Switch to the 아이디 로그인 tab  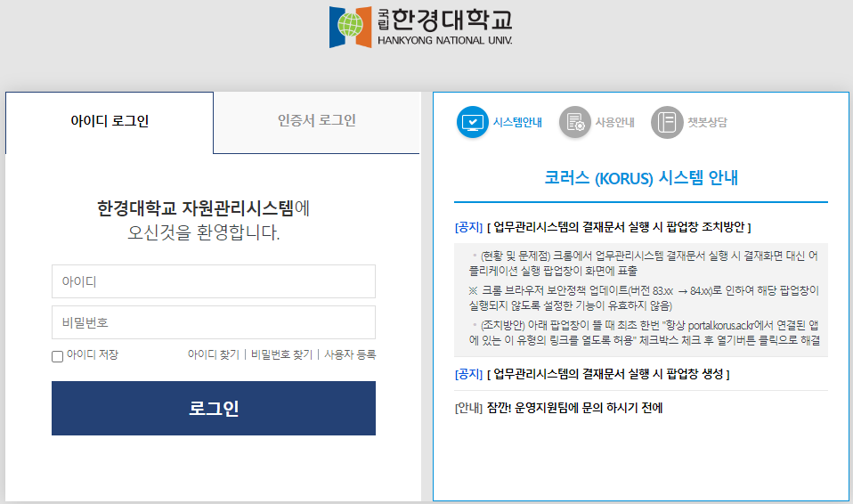tap(110, 121)
